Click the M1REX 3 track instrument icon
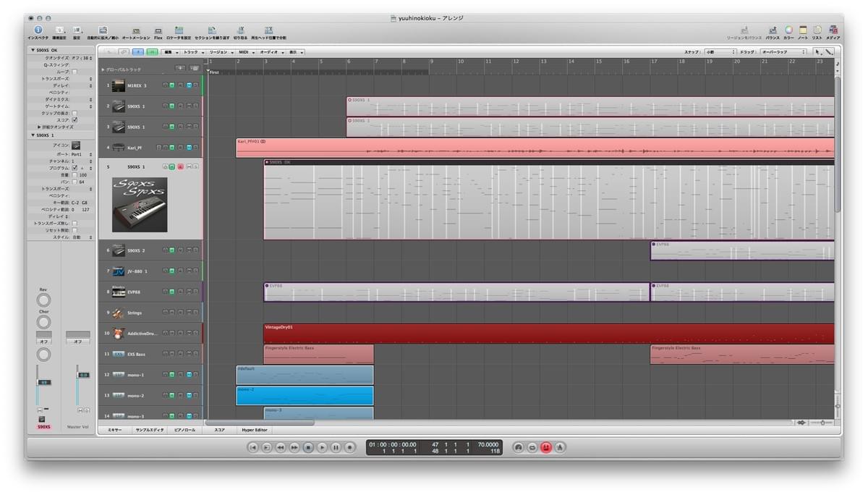The image size is (868, 495). (x=119, y=85)
